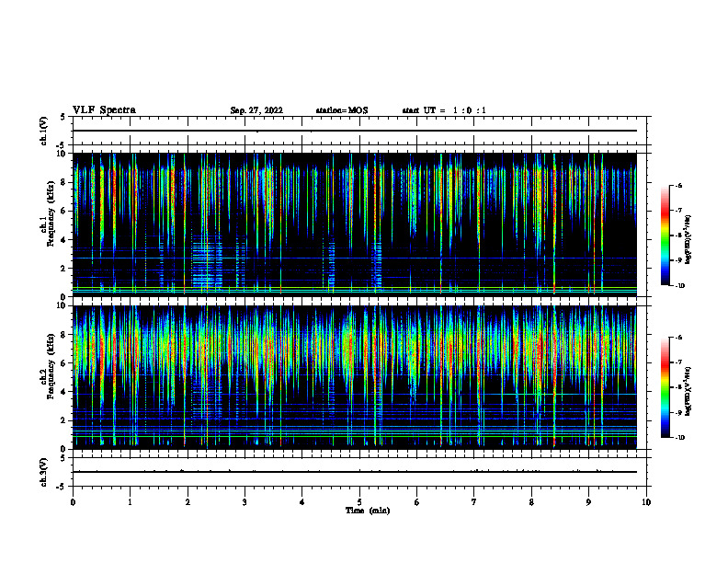Click inside the ch.1 spectrogram panel

[x=355, y=224]
